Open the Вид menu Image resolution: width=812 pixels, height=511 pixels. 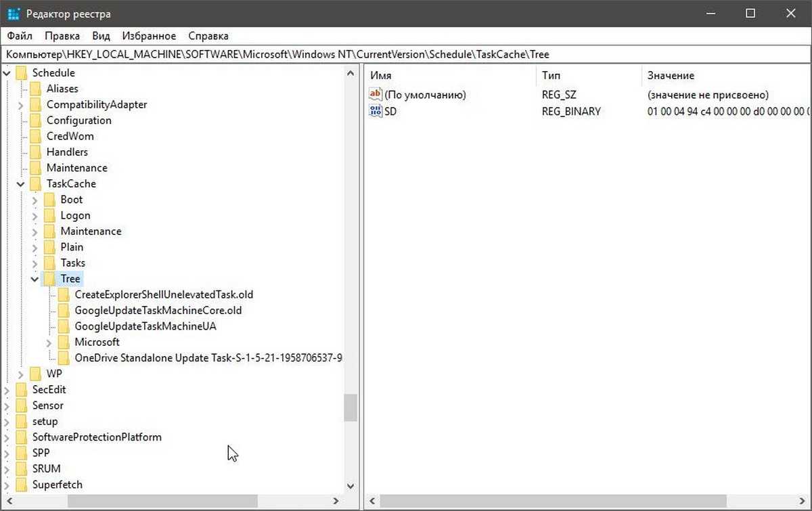click(101, 36)
